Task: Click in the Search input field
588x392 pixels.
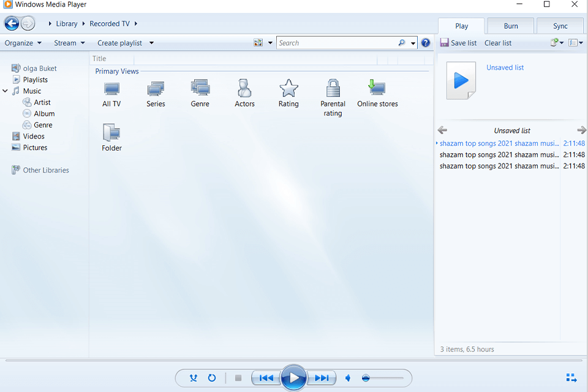Action: (x=337, y=43)
